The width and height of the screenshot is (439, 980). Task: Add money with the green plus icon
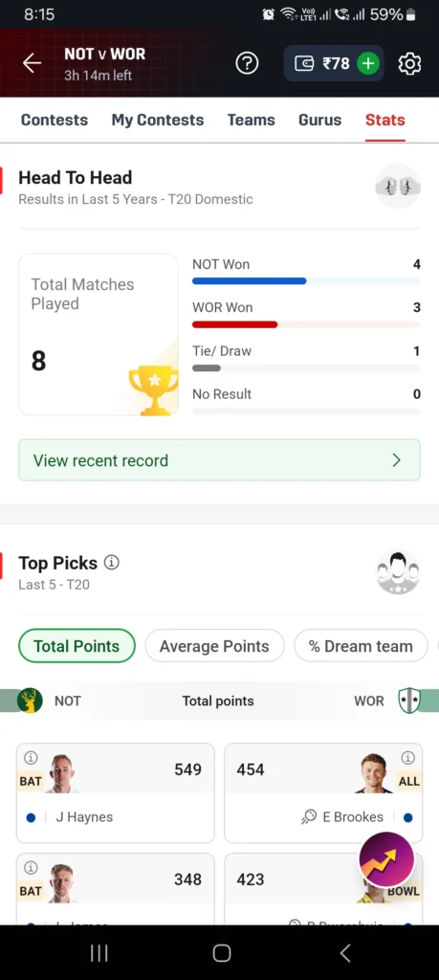click(x=368, y=63)
